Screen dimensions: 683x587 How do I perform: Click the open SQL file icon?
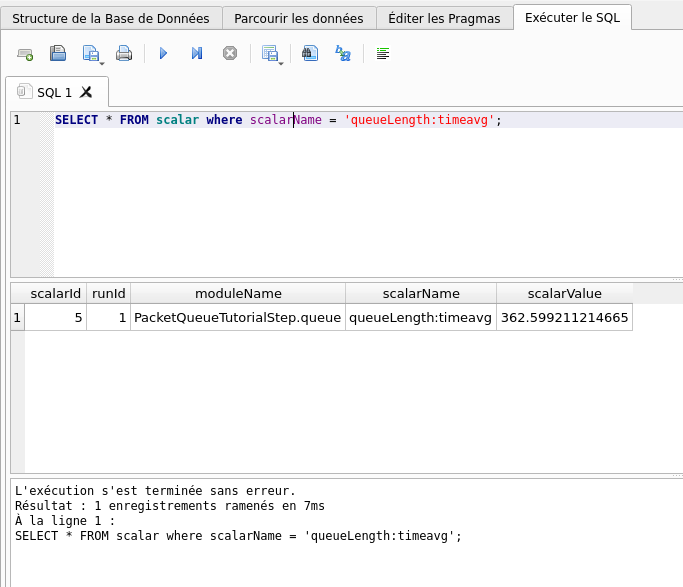[58, 54]
